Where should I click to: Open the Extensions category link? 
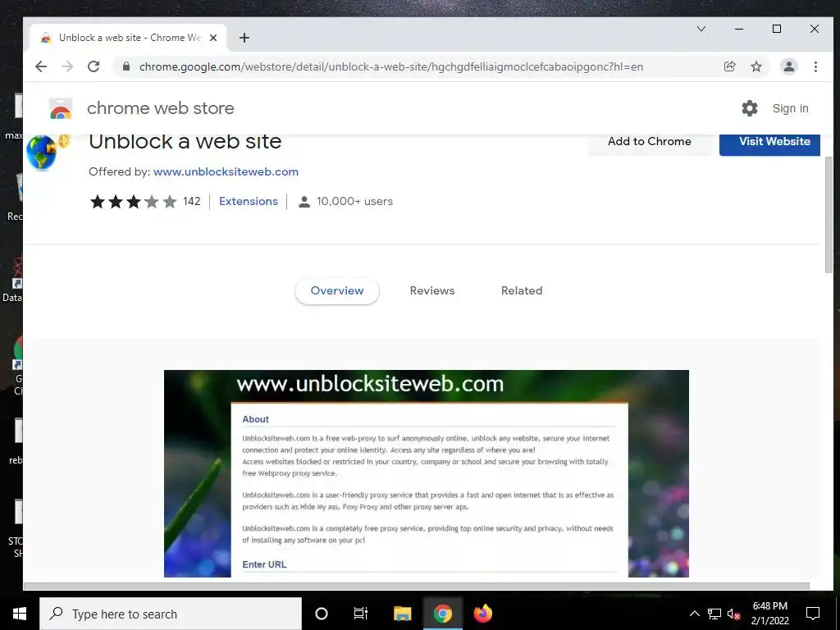coord(248,202)
